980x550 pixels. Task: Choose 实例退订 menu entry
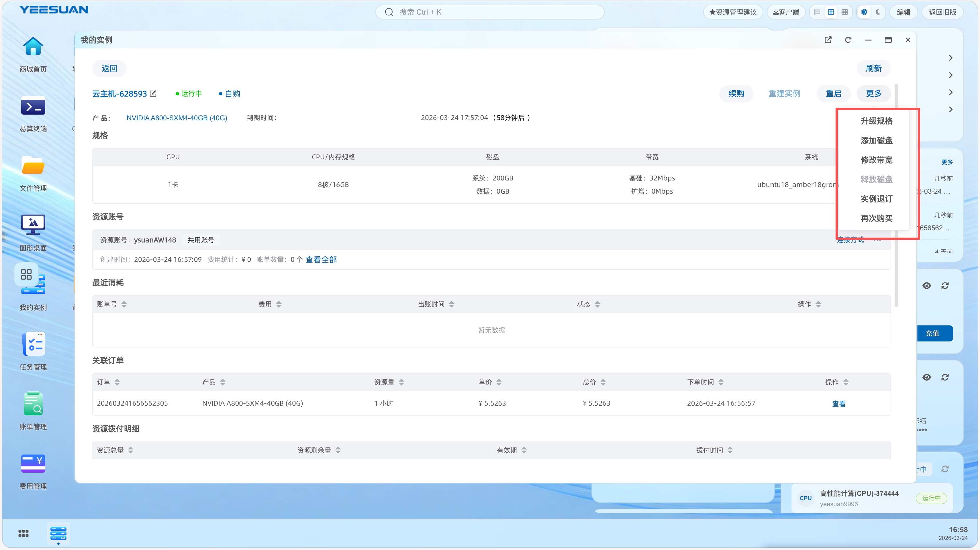click(877, 199)
